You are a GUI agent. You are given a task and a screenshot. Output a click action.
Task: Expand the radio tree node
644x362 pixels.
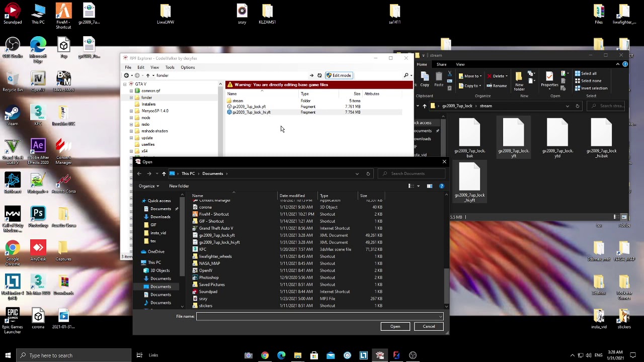click(x=131, y=124)
